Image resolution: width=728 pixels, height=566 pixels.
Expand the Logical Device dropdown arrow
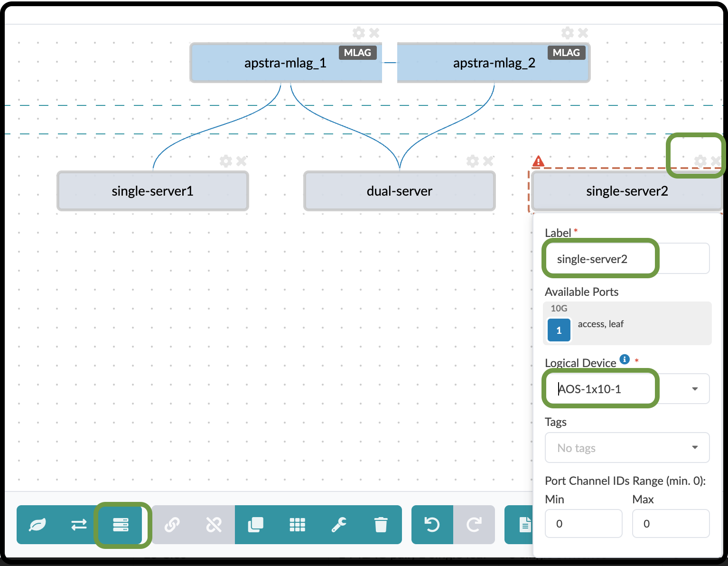pyautogui.click(x=695, y=389)
